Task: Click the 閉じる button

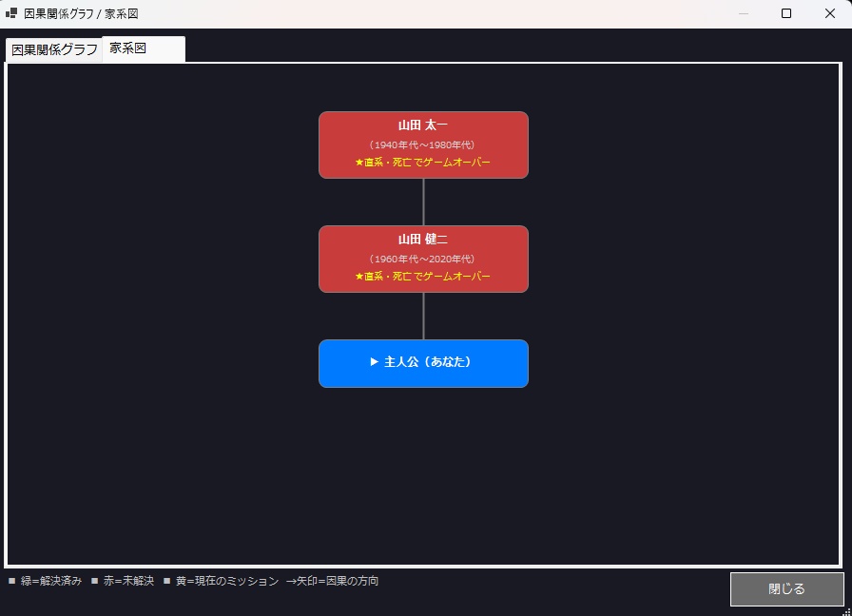Action: coord(786,588)
